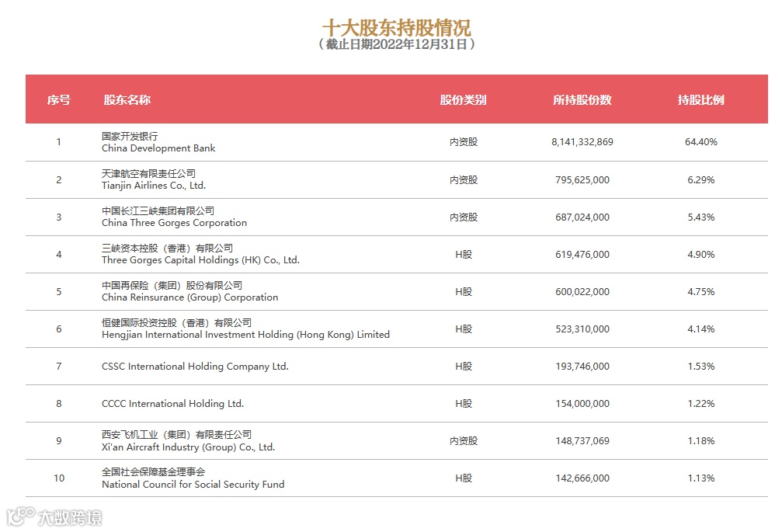Image resolution: width=782 pixels, height=532 pixels.
Task: Click CCCC International Holding Ltd.
Action: [x=172, y=404]
